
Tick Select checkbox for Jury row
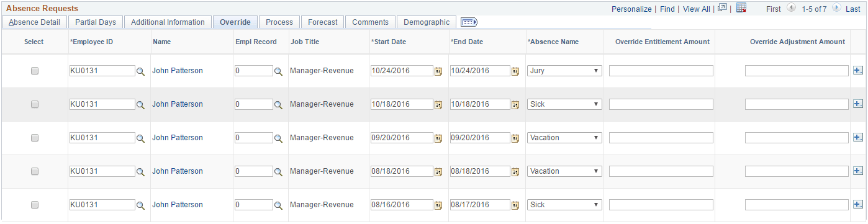point(35,71)
